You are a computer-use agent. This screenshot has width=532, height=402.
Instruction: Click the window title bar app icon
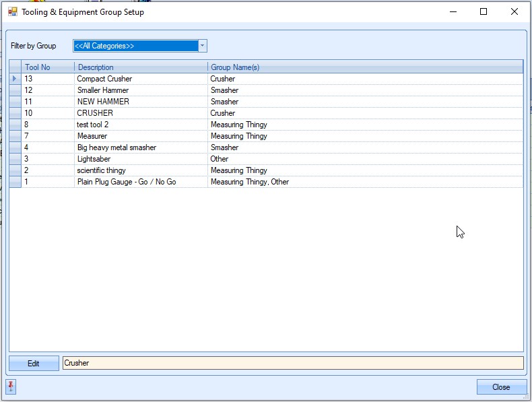[12, 12]
